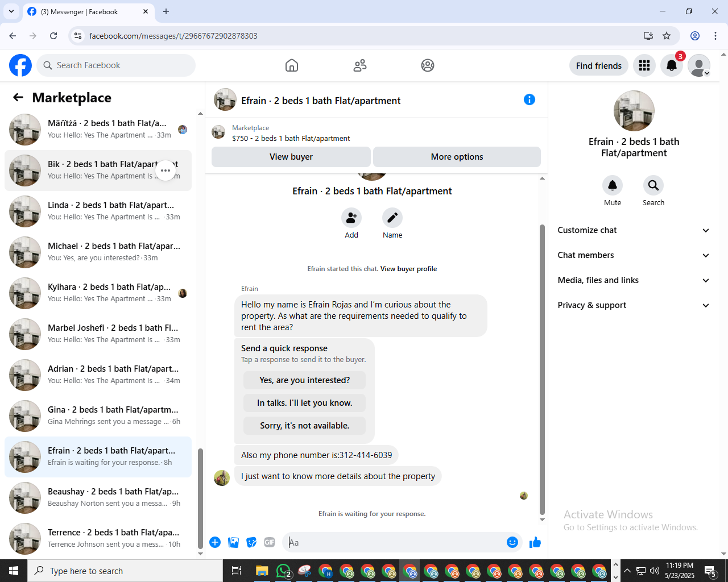728x582 pixels.
Task: Add people to the chat
Action: [x=351, y=218]
